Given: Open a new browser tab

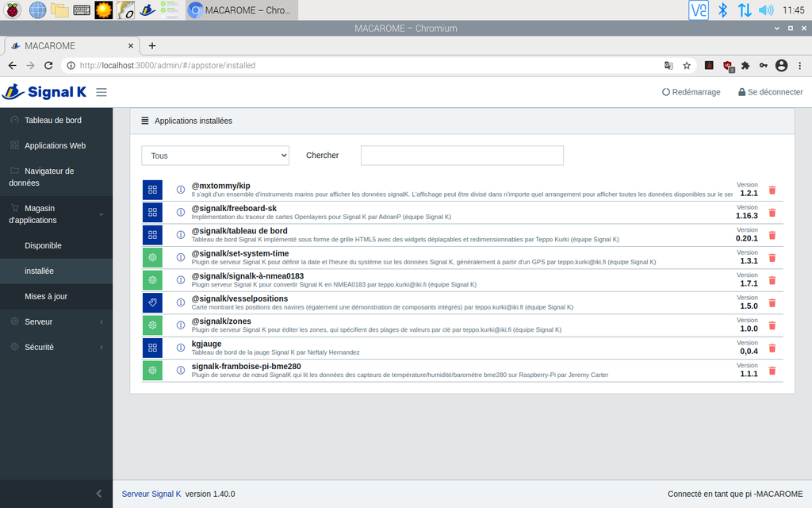Looking at the screenshot, I should [151, 45].
